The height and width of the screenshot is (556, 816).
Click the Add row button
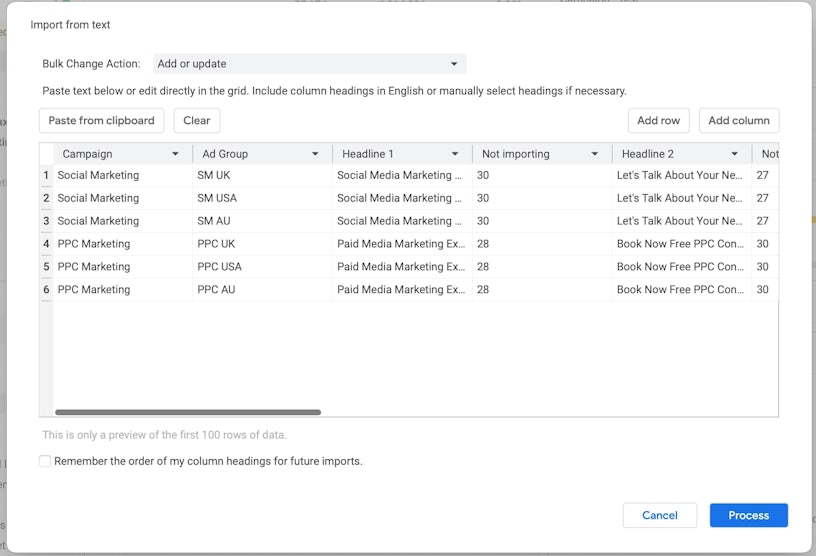tap(658, 120)
